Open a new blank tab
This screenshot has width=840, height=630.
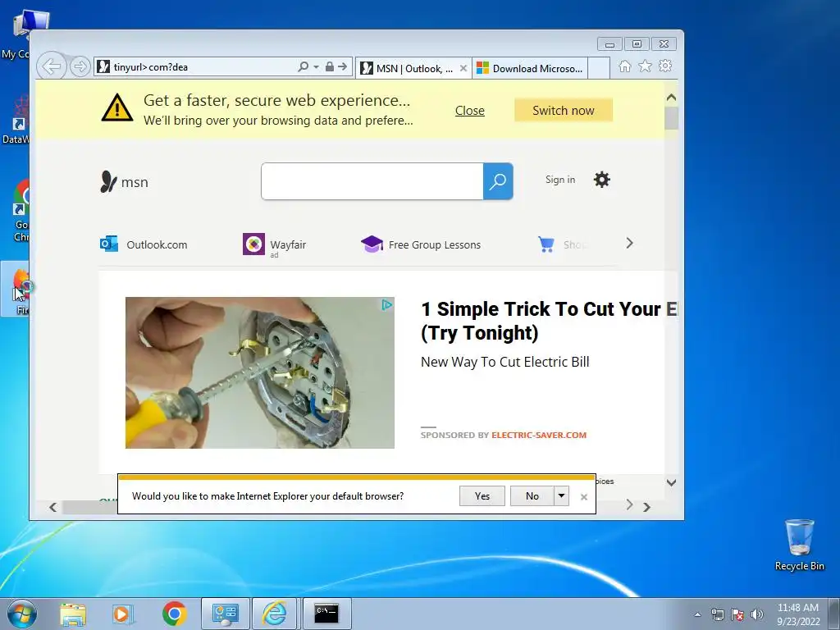pyautogui.click(x=599, y=69)
